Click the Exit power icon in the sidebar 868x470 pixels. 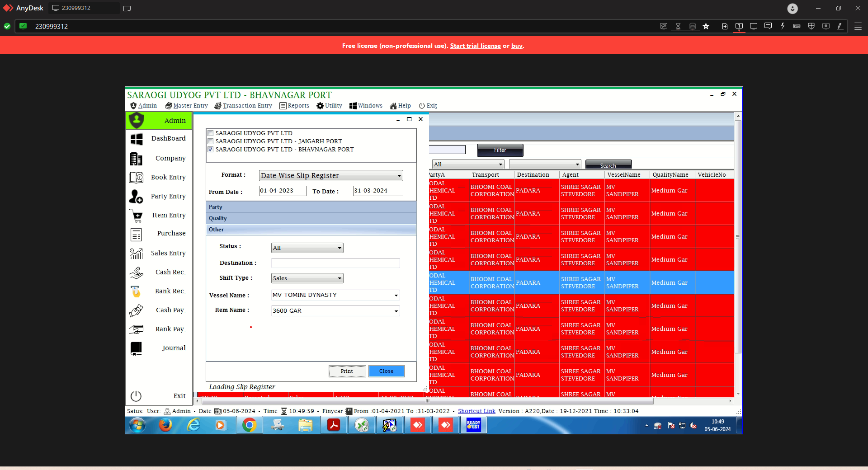pos(136,396)
